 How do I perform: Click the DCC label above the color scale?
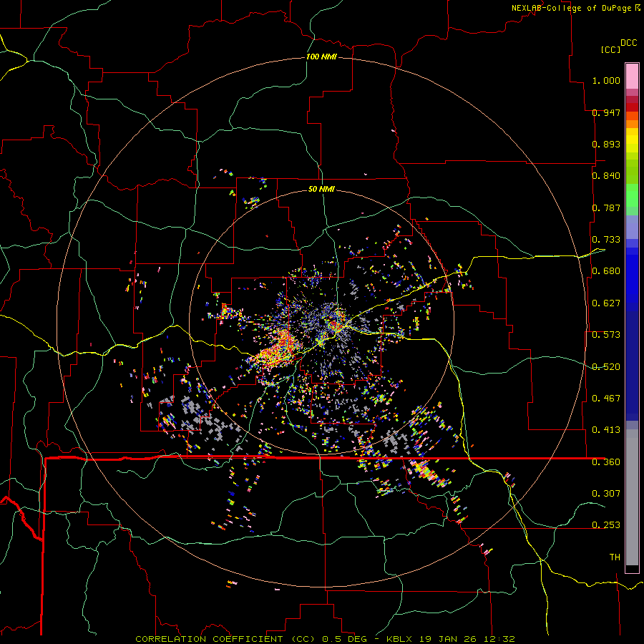click(x=629, y=43)
